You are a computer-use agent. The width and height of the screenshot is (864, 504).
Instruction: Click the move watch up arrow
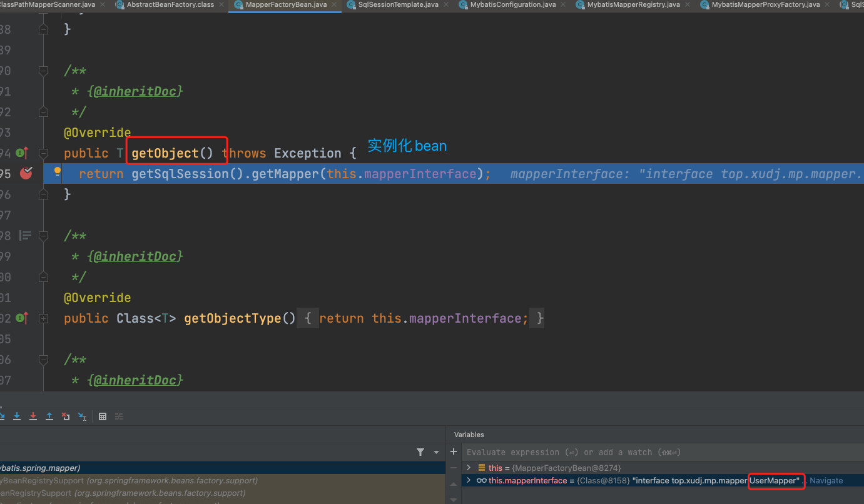(x=454, y=484)
